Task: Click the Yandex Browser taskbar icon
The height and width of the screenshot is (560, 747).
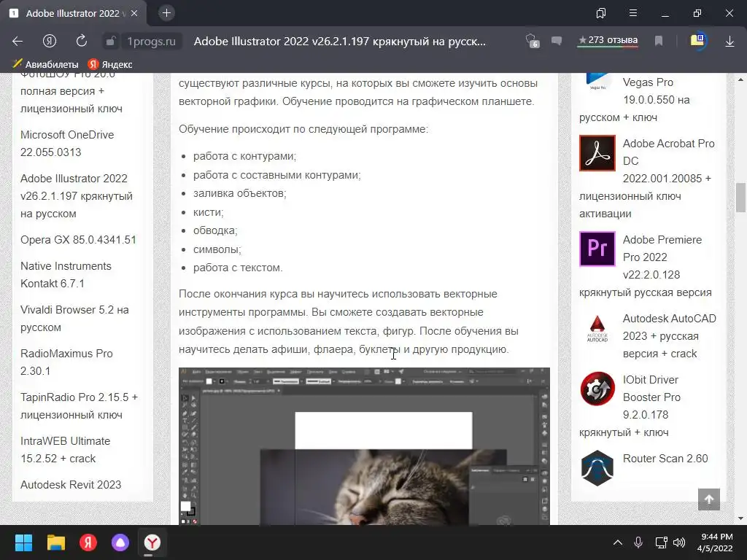Action: 152,542
